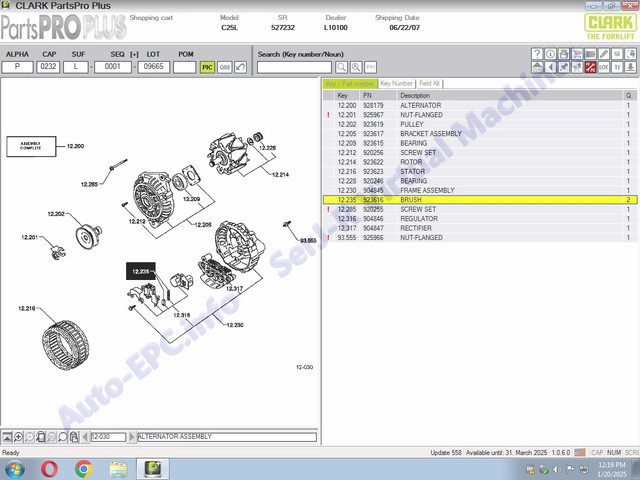Click the 12.202 pulley label in diagram
The height and width of the screenshot is (480, 640).
coord(56,214)
